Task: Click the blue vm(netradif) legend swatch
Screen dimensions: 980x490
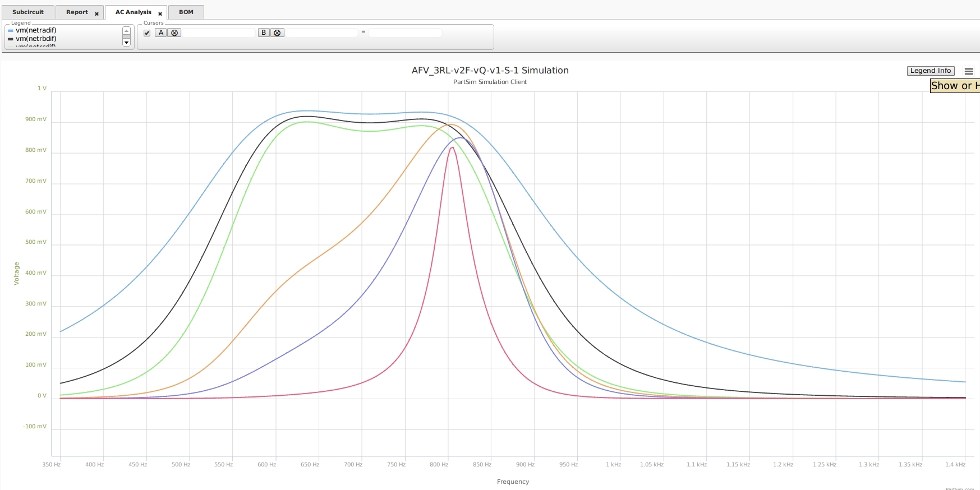Action: point(11,31)
